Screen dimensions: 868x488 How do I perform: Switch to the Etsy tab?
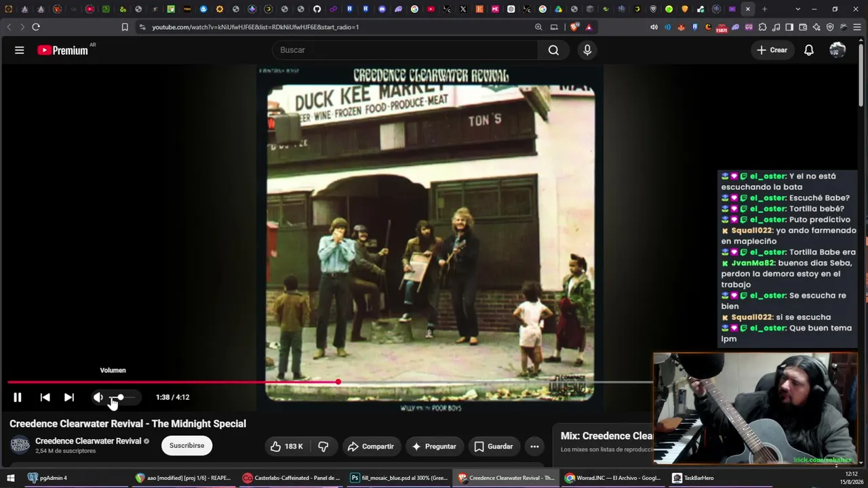[x=479, y=9]
